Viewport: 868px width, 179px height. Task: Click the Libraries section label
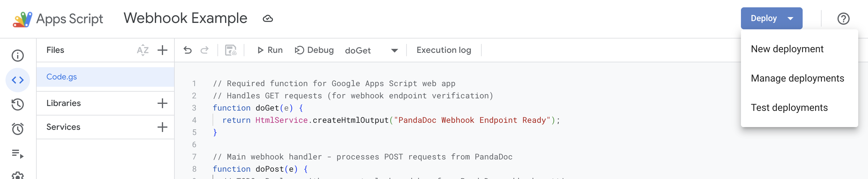64,103
